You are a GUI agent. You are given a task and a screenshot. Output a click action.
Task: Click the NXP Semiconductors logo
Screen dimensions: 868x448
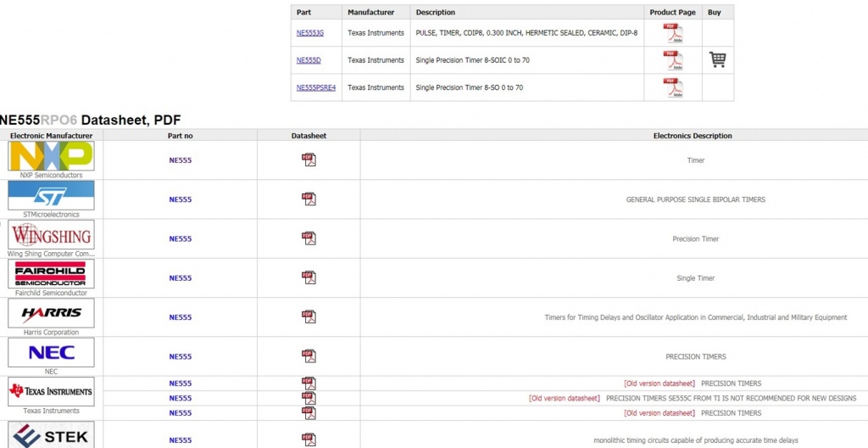pyautogui.click(x=51, y=156)
